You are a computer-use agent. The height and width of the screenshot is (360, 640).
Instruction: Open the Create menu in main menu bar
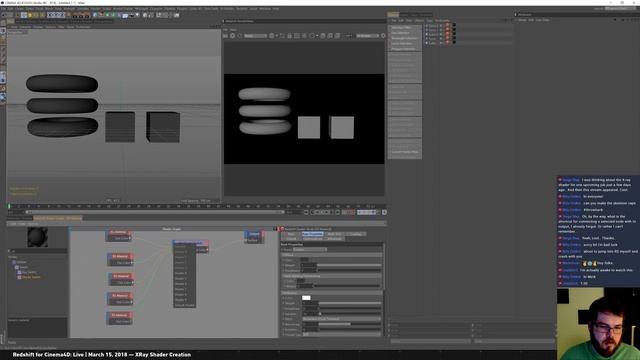[x=19, y=9]
